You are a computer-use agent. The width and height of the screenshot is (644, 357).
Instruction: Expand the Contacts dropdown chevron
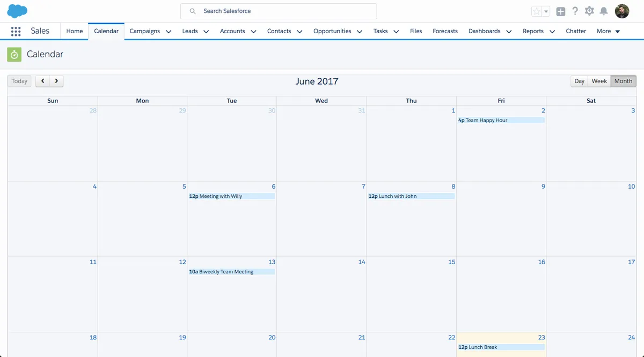coord(299,32)
